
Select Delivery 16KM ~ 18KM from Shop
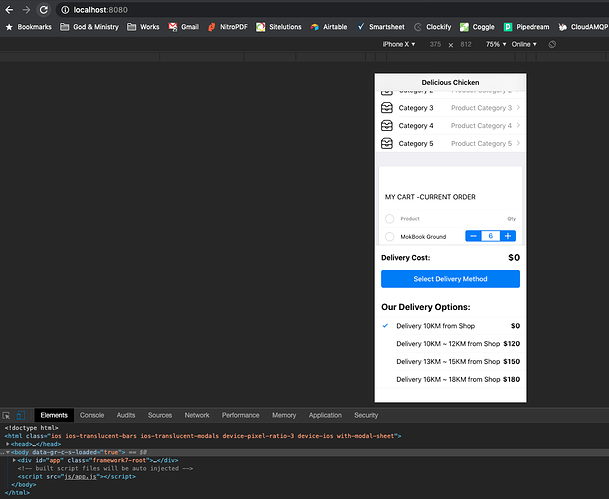[451, 379]
